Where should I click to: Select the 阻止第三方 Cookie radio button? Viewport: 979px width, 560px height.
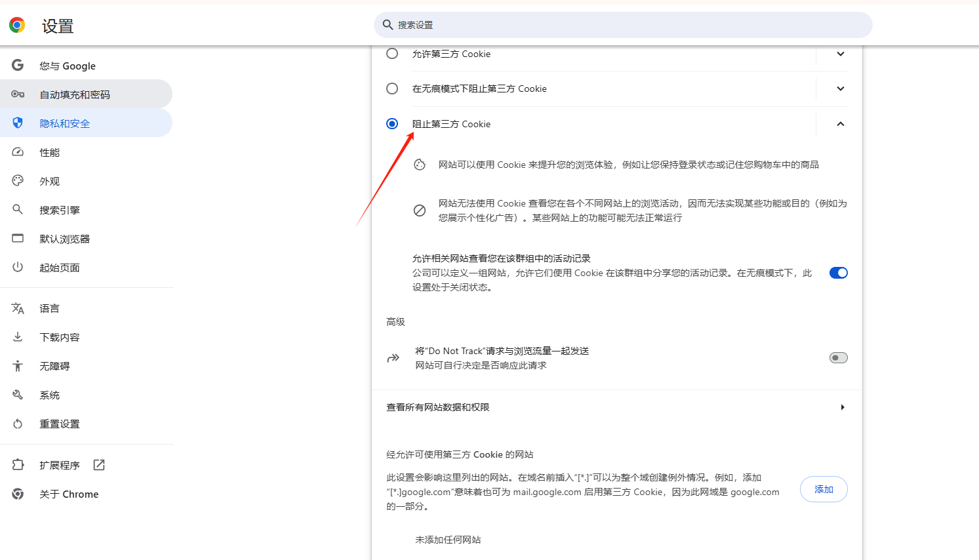392,124
